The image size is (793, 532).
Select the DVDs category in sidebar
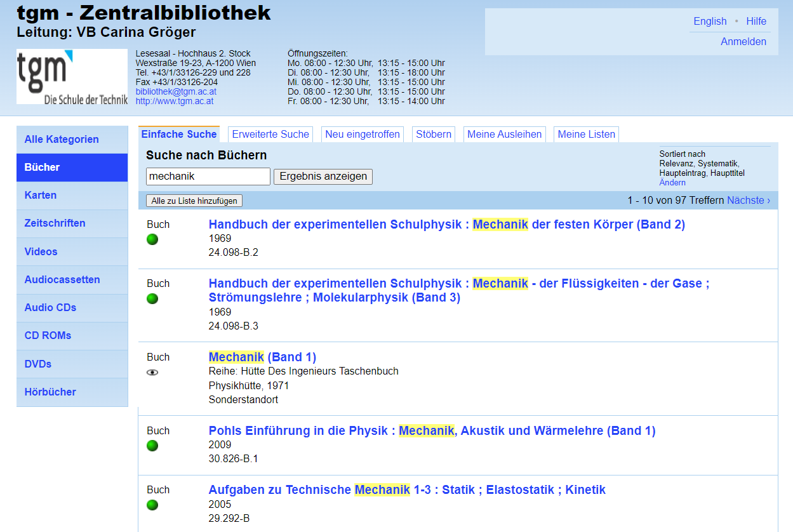38,364
